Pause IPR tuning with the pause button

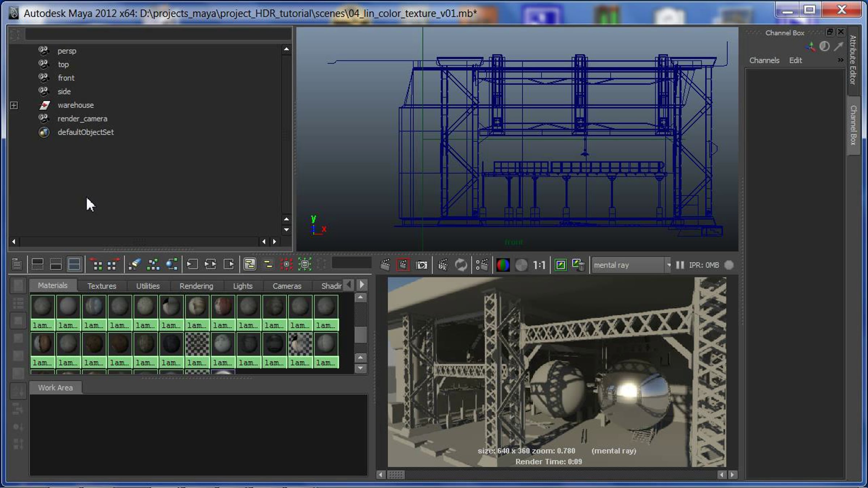[680, 265]
